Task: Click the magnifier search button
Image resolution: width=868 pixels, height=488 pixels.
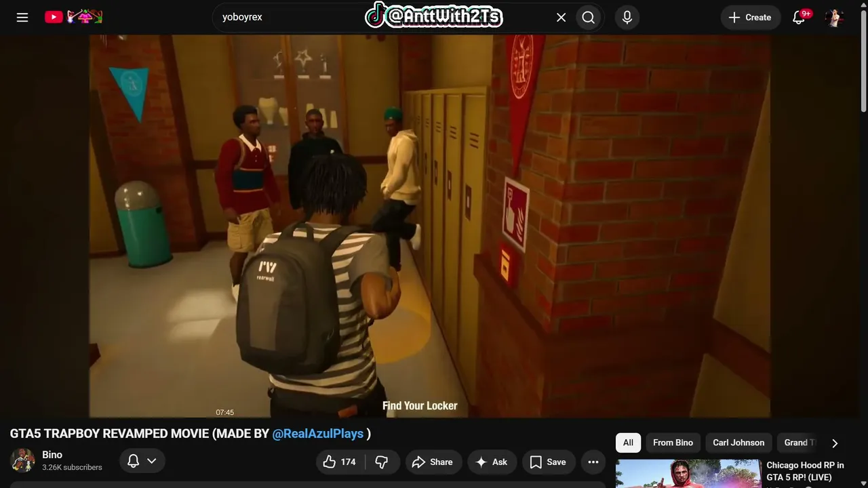Action: coord(589,18)
